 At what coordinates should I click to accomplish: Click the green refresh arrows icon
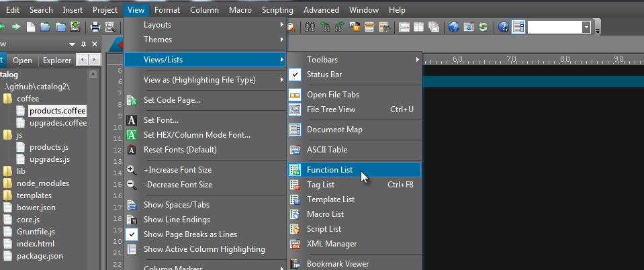tap(484, 27)
